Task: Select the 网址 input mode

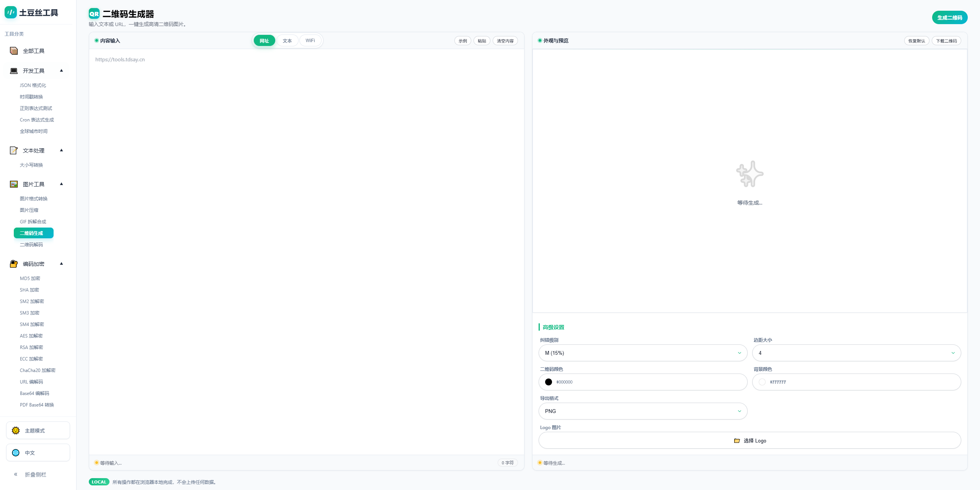Action: (264, 41)
